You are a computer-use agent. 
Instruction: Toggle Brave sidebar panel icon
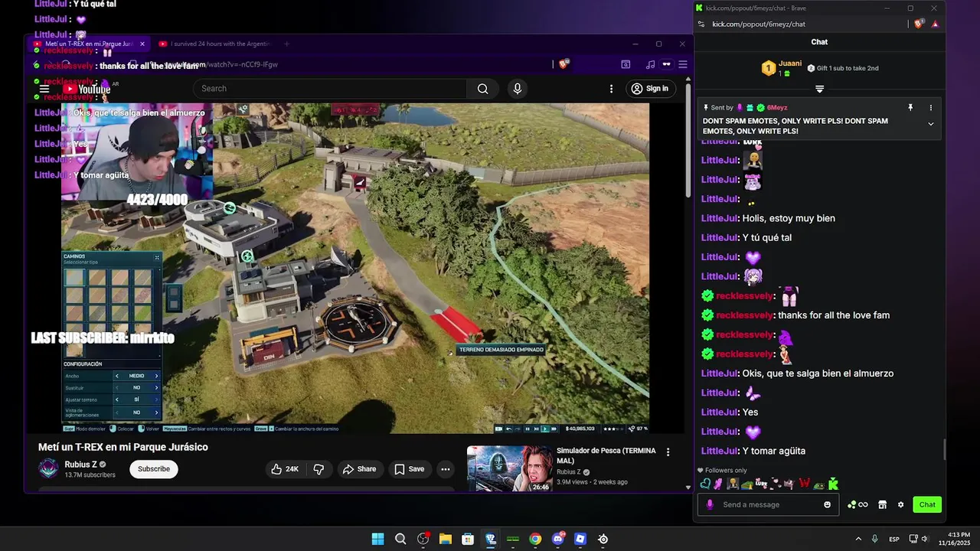click(x=626, y=64)
